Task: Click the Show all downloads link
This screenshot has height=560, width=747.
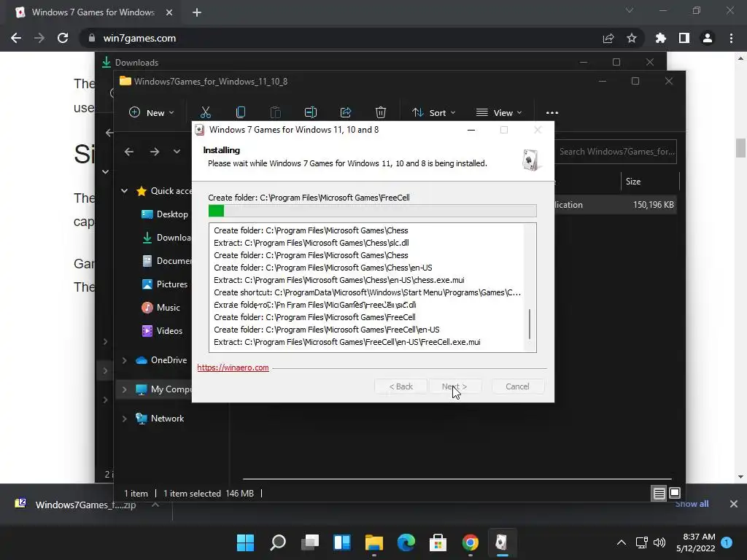Action: 692,504
